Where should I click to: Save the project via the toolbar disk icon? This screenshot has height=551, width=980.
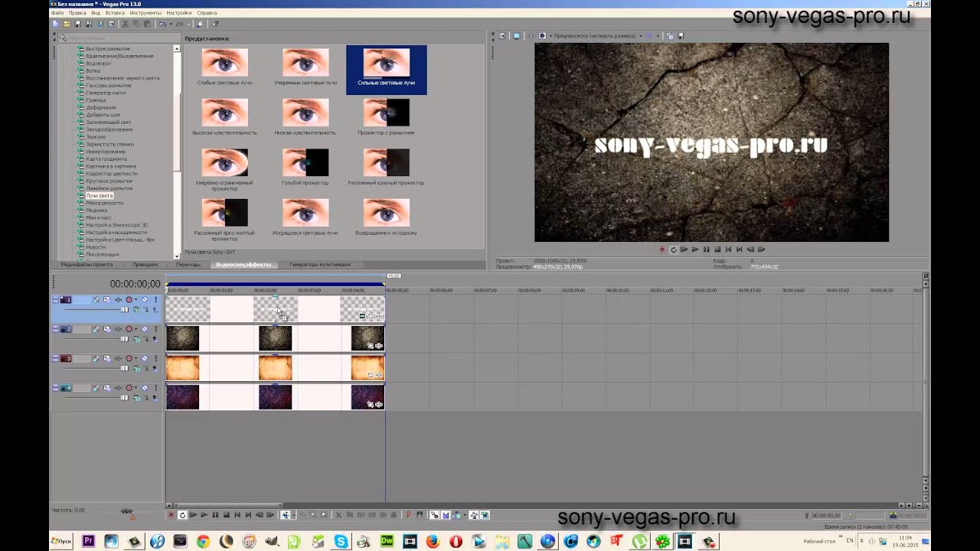pos(77,24)
